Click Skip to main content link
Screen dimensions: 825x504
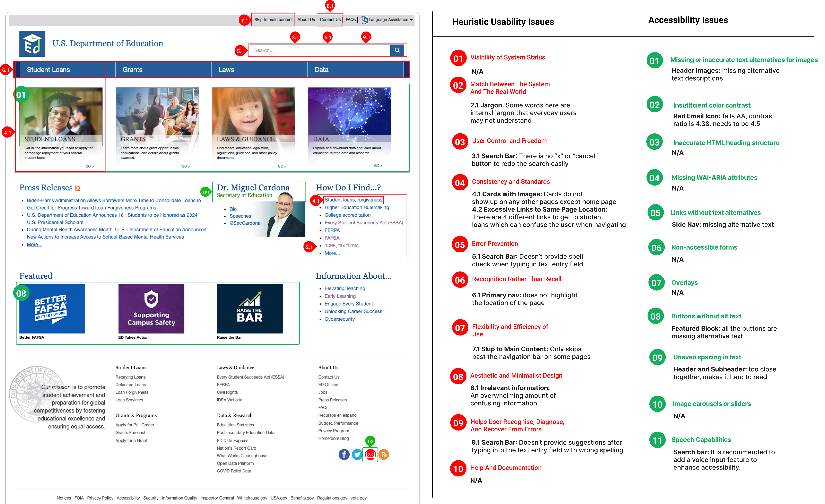click(x=273, y=20)
